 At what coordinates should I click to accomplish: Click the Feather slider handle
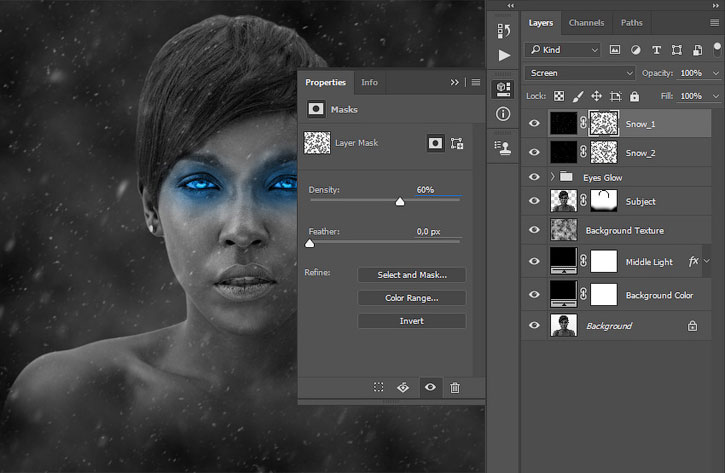pos(310,243)
